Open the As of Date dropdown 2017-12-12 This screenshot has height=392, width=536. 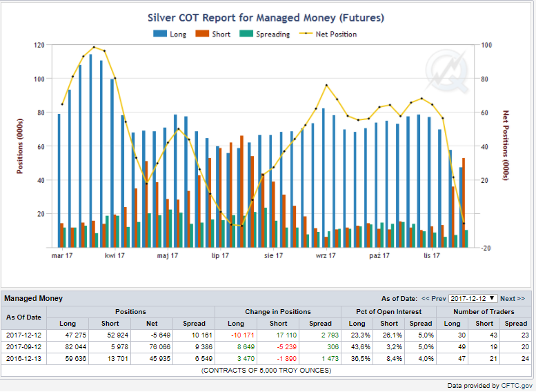tap(473, 298)
